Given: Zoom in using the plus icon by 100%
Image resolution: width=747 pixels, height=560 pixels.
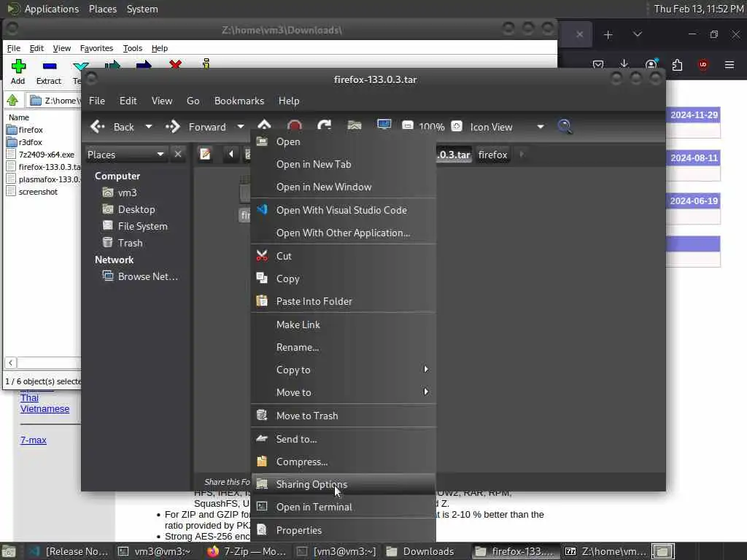Looking at the screenshot, I should click(x=457, y=126).
